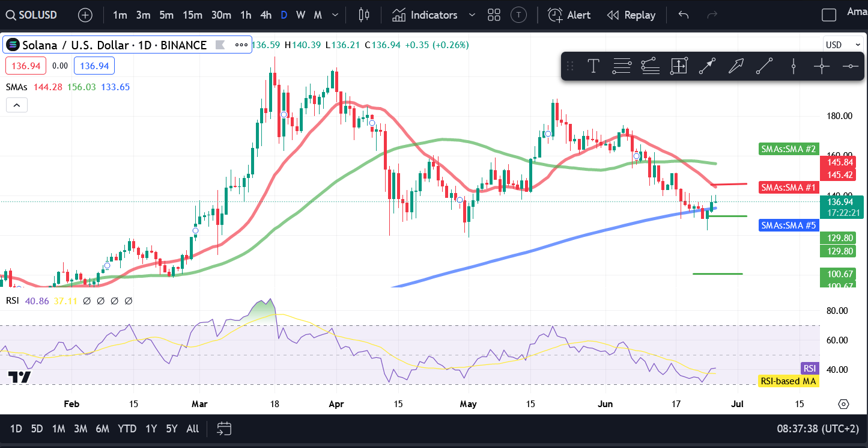
Task: Click the TradingView logo on chart
Action: pos(19,377)
